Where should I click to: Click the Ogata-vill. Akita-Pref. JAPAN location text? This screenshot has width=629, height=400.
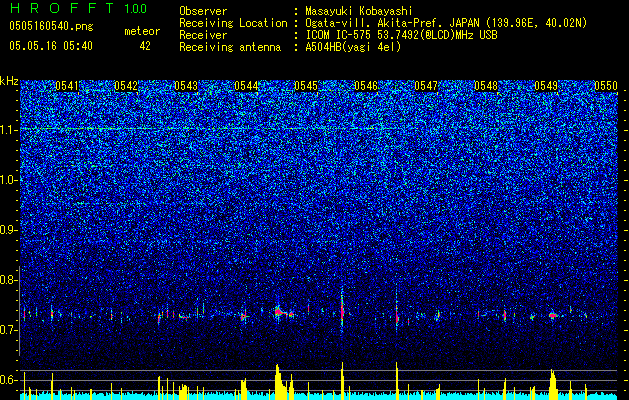point(446,23)
